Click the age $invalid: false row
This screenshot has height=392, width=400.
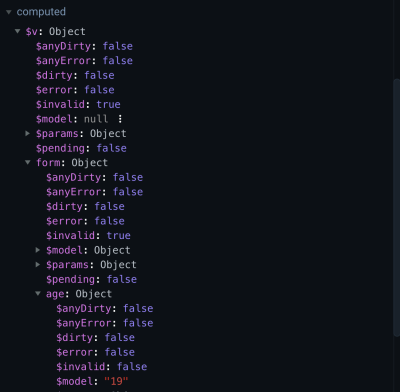point(102,367)
